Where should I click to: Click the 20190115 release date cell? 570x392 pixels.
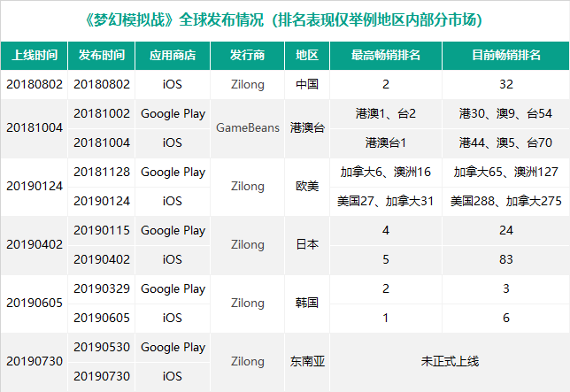(x=102, y=231)
